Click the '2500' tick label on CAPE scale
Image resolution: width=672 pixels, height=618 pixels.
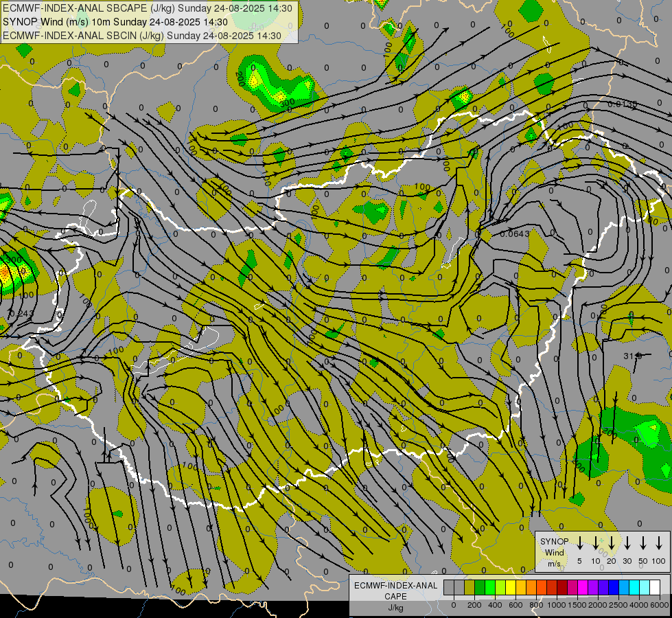click(x=618, y=605)
